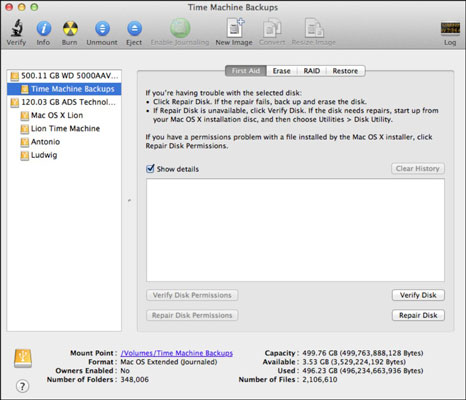466x400 pixels.
Task: Switch to the First Aid tab
Action: pyautogui.click(x=246, y=71)
